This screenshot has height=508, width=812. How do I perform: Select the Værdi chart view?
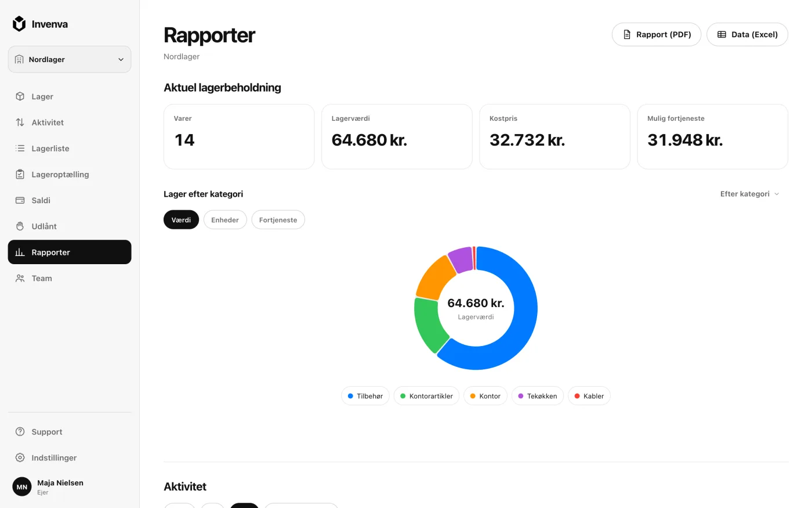(181, 220)
